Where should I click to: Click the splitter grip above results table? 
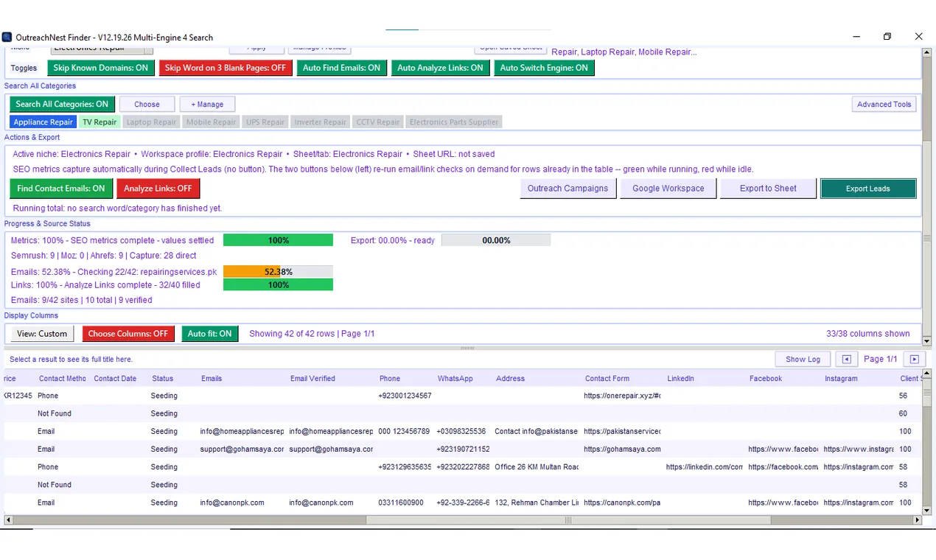(467, 348)
